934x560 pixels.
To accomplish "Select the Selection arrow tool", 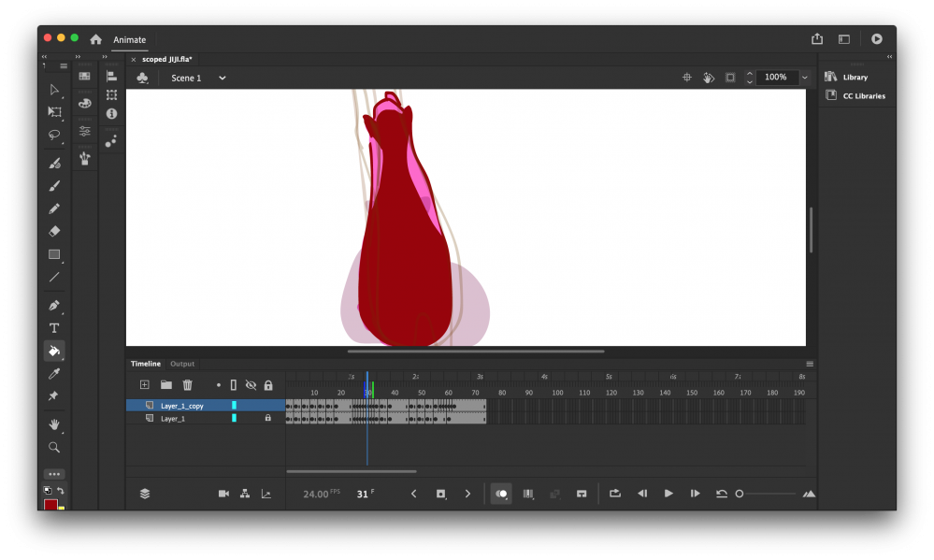I will pyautogui.click(x=54, y=90).
